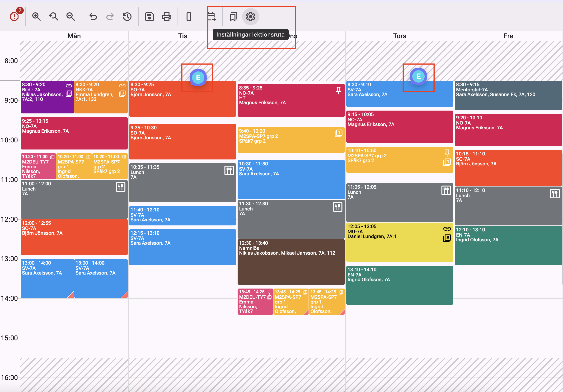This screenshot has height=392, width=563.
Task: Open lesson box settings gear icon
Action: pyautogui.click(x=250, y=16)
